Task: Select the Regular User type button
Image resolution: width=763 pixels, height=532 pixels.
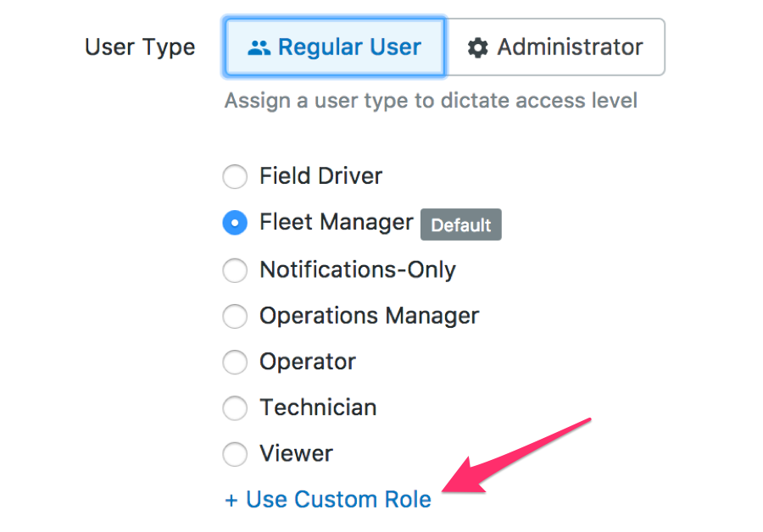Action: [334, 47]
